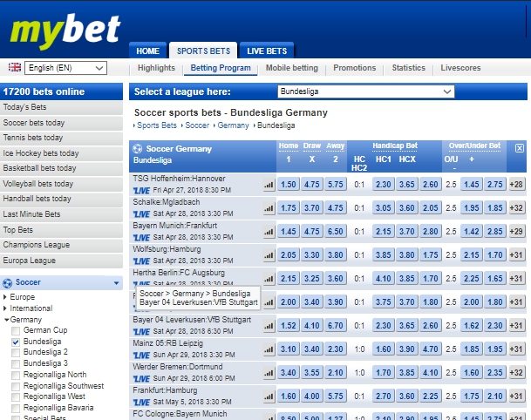Image resolution: width=531 pixels, height=420 pixels.
Task: Click LIVE icon under Schalke:Mgladbach
Action: pyautogui.click(x=141, y=213)
